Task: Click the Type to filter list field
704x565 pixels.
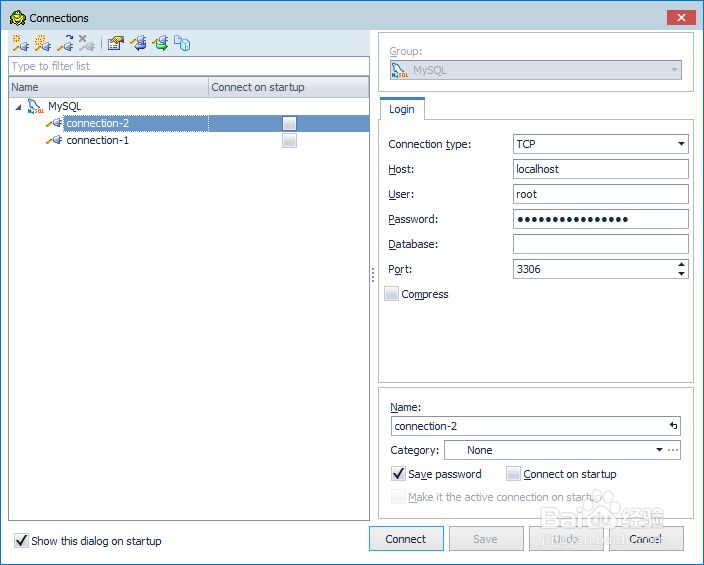Action: [x=189, y=66]
